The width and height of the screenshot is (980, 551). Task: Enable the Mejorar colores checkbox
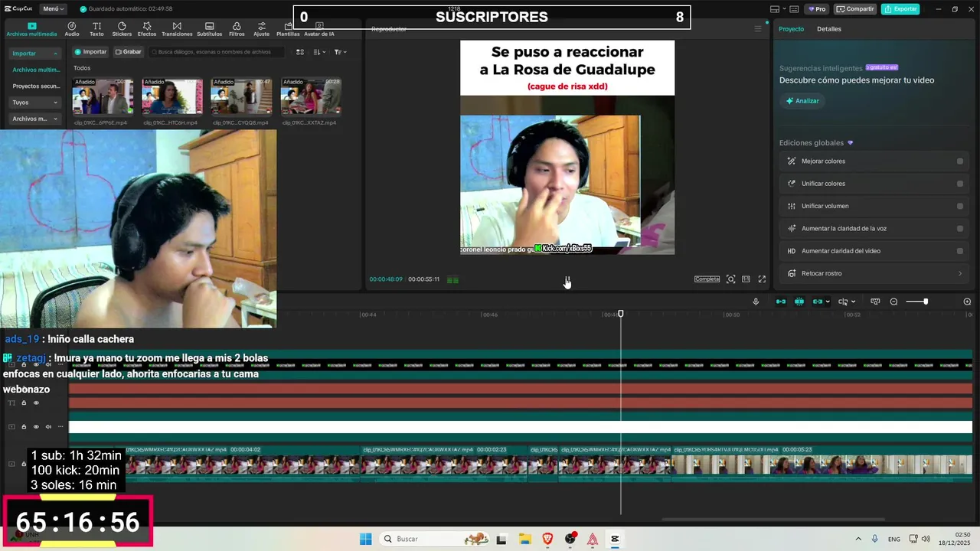tap(959, 161)
